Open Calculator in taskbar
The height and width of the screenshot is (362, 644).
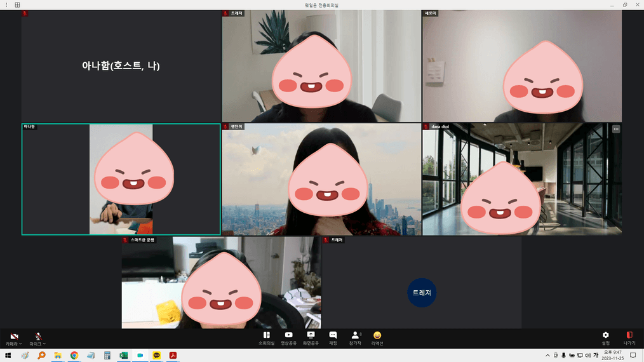point(107,356)
